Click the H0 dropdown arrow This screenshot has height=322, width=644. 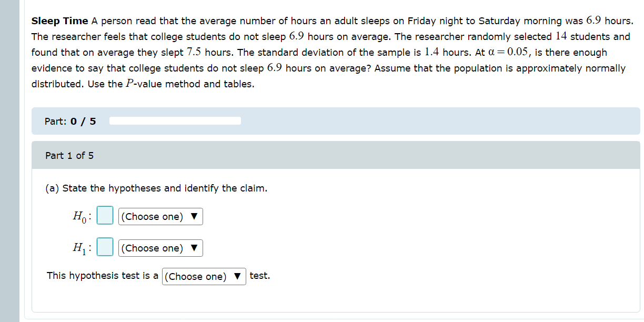pos(195,216)
